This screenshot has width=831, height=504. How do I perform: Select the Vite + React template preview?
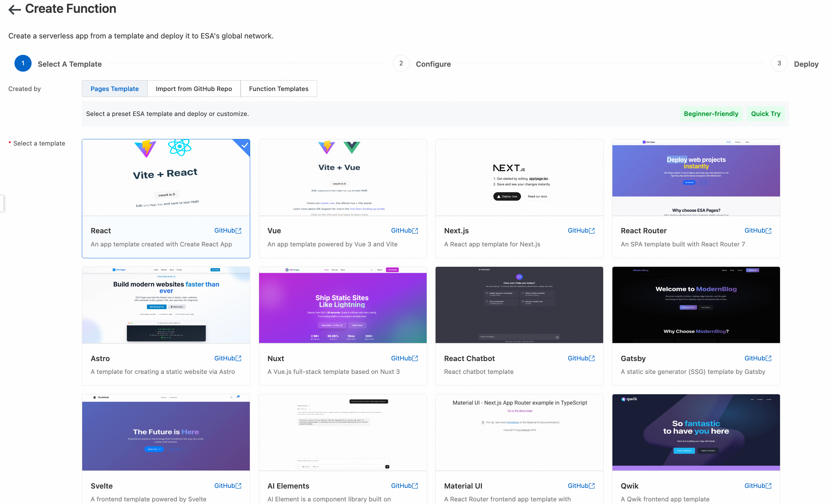tap(166, 177)
